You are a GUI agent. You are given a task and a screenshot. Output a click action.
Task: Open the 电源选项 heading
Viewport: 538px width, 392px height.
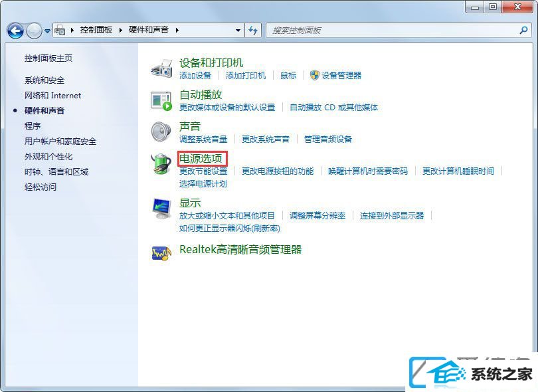tap(201, 159)
